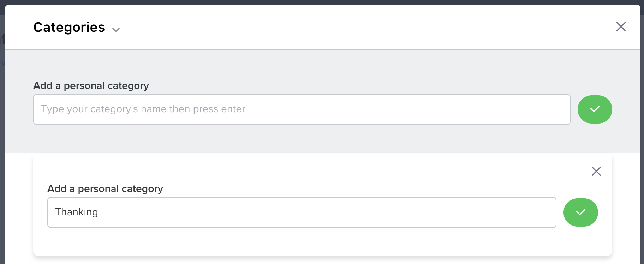
Task: Click the 'Type your category's name' placeholder text
Action: click(x=143, y=109)
